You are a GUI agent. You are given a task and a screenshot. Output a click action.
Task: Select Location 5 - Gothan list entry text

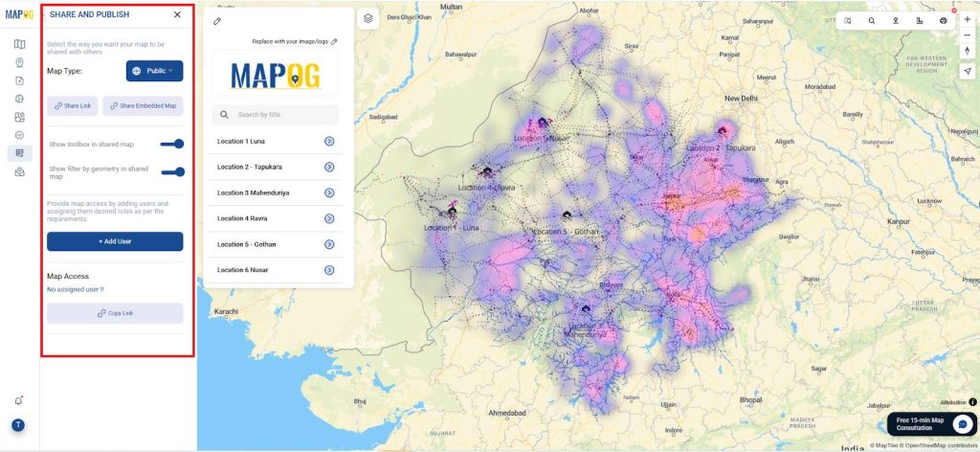246,244
